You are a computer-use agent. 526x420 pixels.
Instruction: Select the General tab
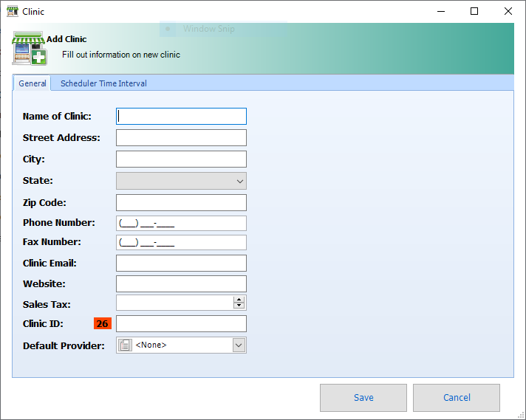33,83
